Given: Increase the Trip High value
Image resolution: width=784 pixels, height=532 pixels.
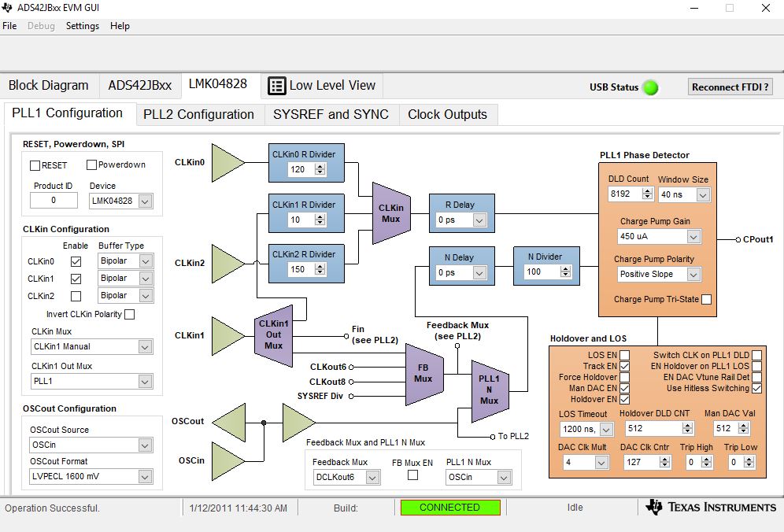Looking at the screenshot, I should point(707,460).
